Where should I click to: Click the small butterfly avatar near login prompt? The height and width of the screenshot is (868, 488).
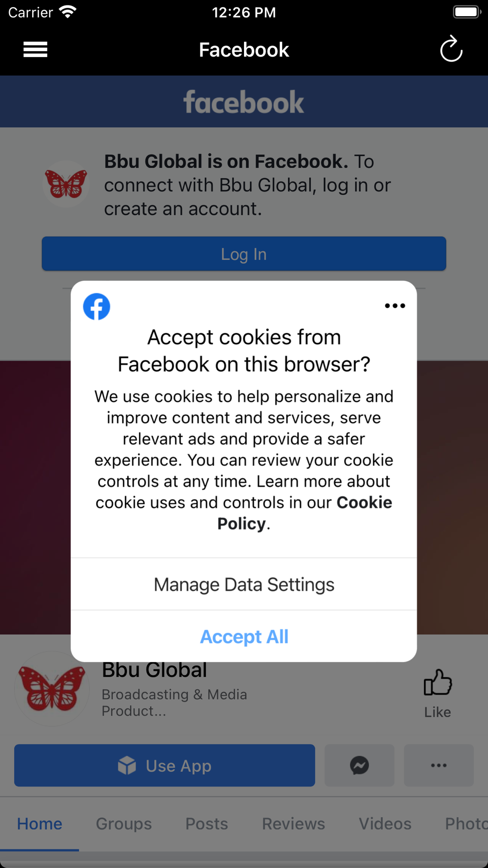coord(66,185)
